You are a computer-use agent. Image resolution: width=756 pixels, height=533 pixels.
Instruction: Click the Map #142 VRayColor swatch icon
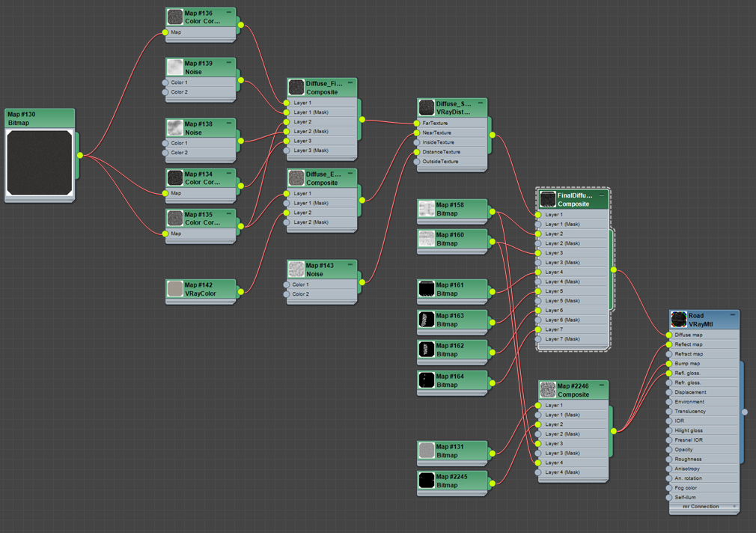174,288
